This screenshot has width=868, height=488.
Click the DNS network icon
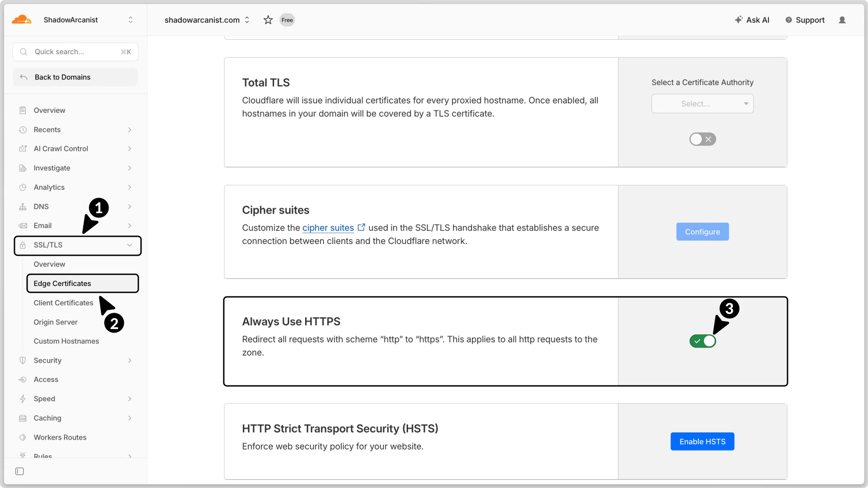pyautogui.click(x=23, y=206)
